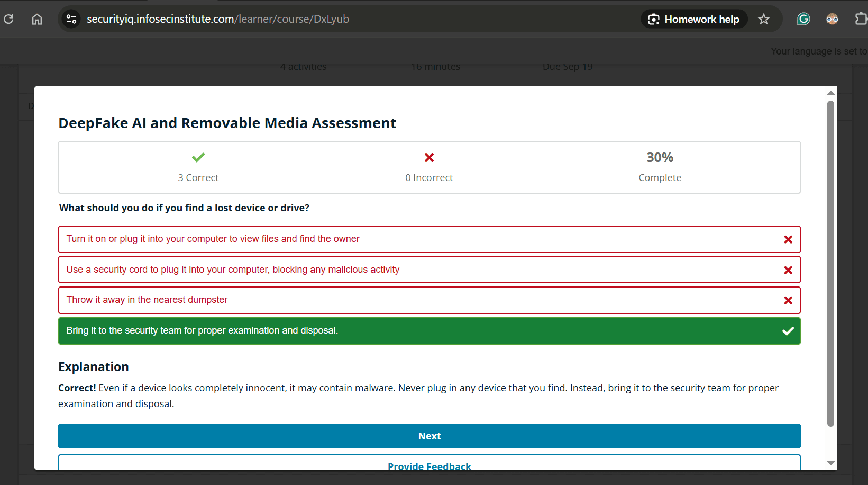868x485 pixels.
Task: Go to the browser home page icon
Action: click(x=37, y=19)
